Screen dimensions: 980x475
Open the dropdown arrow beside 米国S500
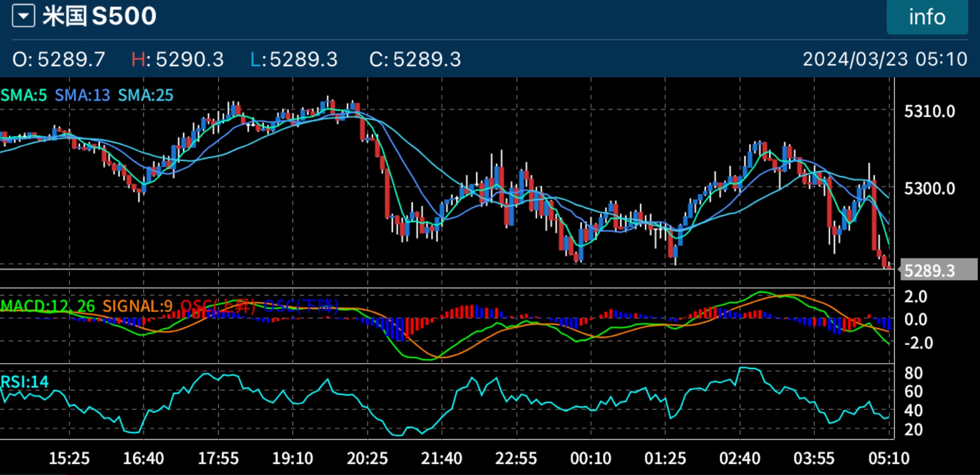[23, 16]
